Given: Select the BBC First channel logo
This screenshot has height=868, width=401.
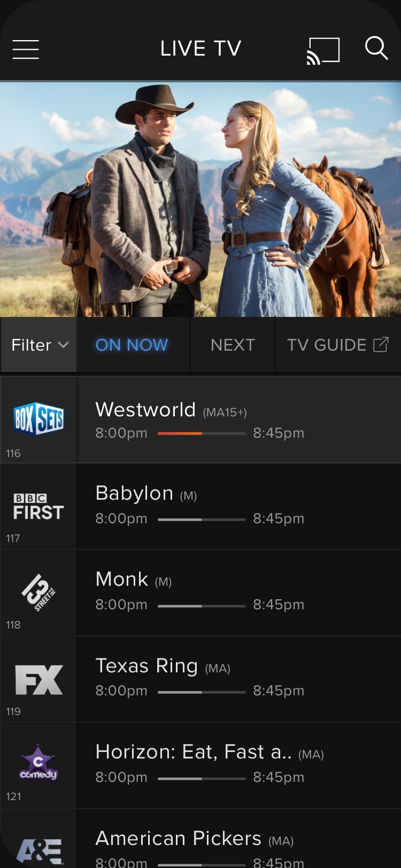Looking at the screenshot, I should [38, 506].
